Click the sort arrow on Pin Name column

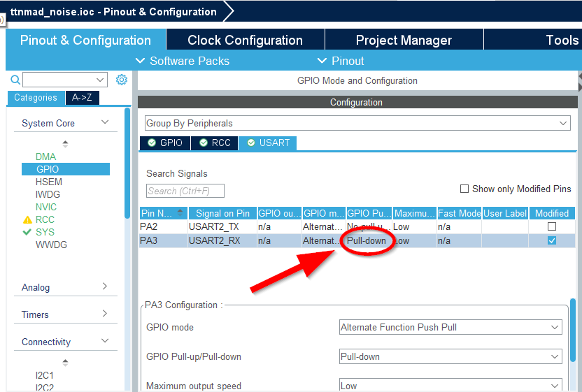point(180,212)
